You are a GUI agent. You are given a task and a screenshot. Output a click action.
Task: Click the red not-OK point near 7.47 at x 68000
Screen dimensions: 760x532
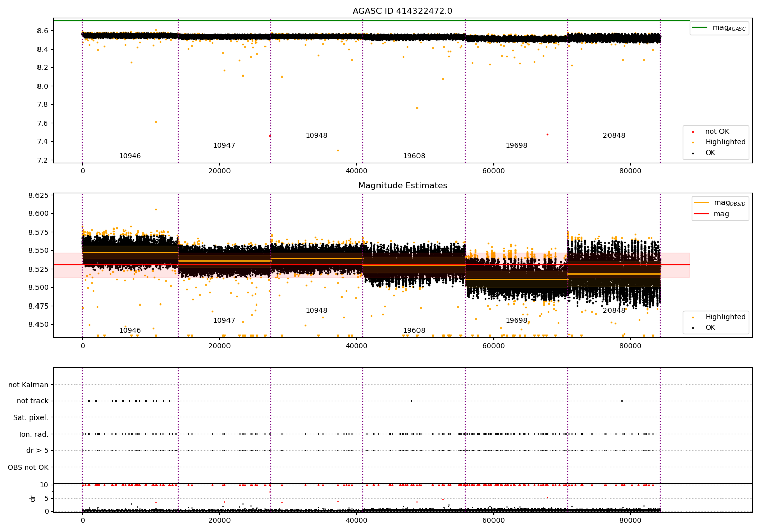pyautogui.click(x=547, y=134)
